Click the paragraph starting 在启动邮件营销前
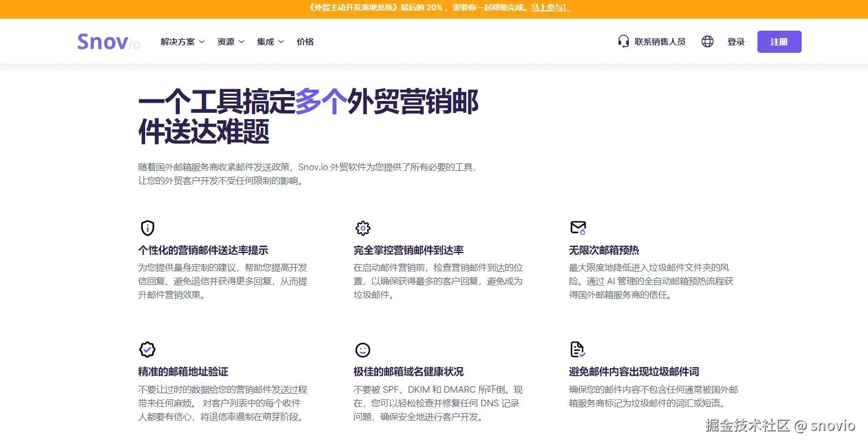Screen dimensions: 868x446 point(438,281)
